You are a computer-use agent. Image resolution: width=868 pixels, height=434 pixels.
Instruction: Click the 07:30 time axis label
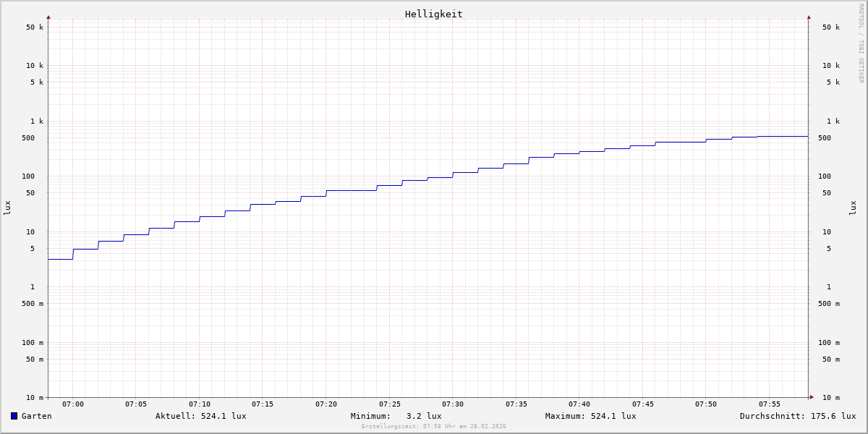point(453,404)
